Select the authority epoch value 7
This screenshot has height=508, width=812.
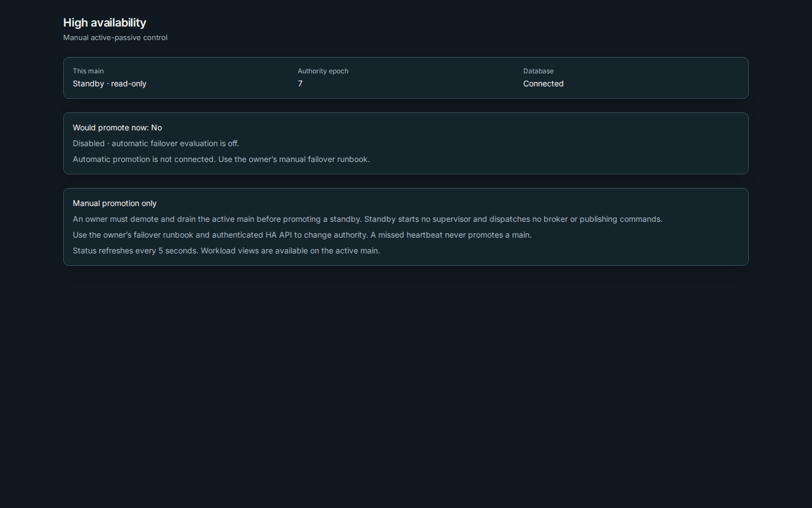point(300,84)
